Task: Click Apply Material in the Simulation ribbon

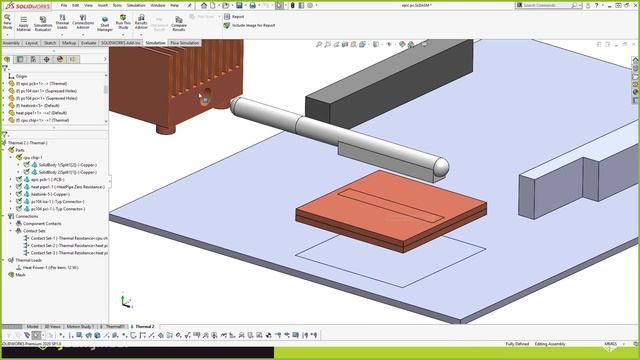Action: click(x=24, y=24)
